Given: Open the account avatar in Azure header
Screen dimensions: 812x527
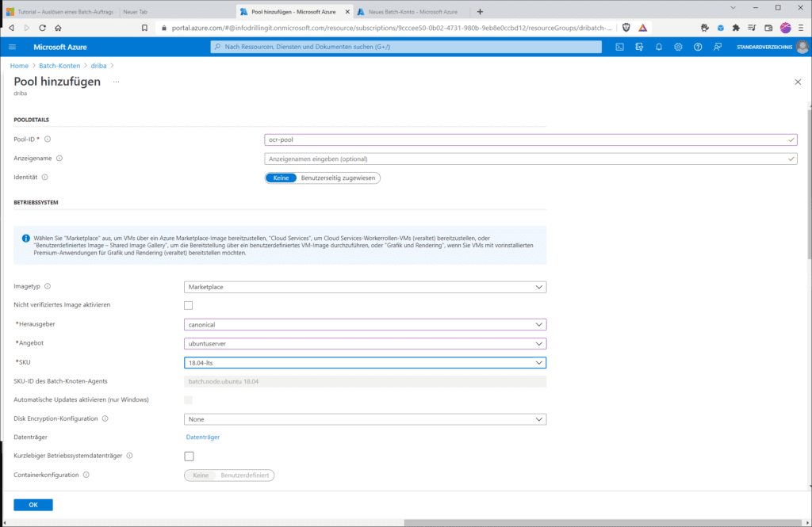Looking at the screenshot, I should click(802, 47).
